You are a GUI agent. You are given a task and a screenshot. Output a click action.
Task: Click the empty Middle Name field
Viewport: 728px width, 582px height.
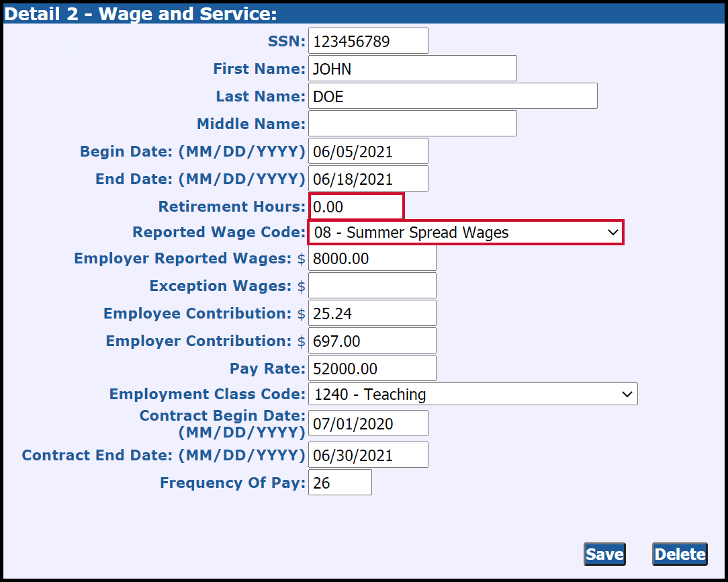[x=412, y=123]
